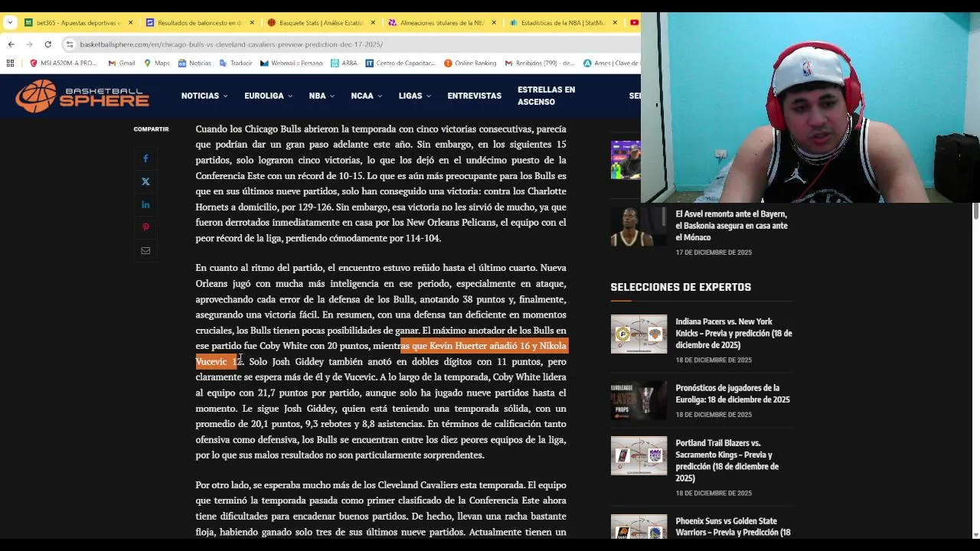Open Recibidos (799) bookmark

pyautogui.click(x=539, y=63)
